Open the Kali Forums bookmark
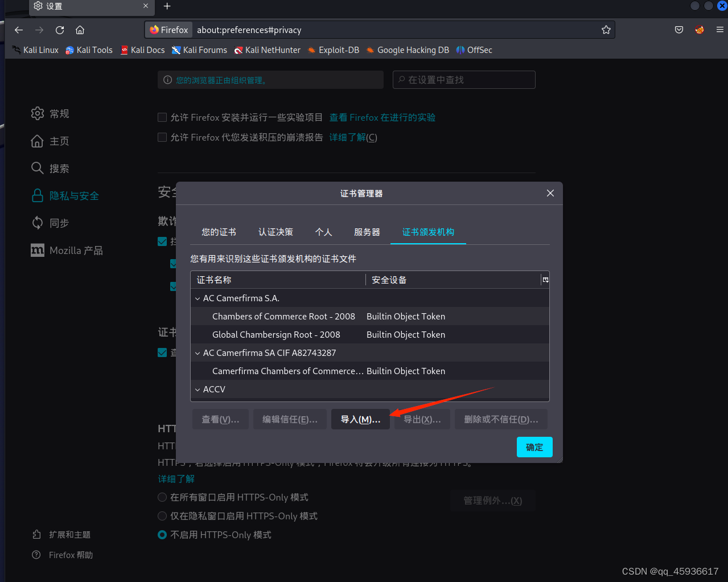Image resolution: width=728 pixels, height=582 pixels. point(200,50)
